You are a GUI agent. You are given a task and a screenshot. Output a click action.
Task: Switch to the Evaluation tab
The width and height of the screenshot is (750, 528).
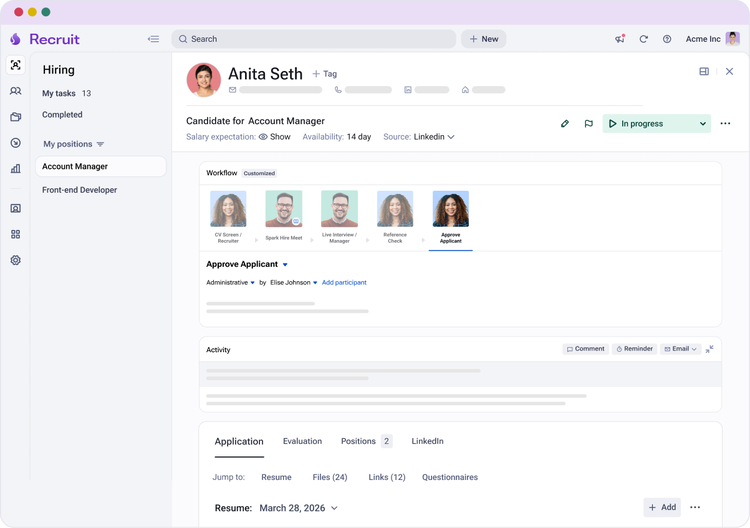(x=302, y=441)
